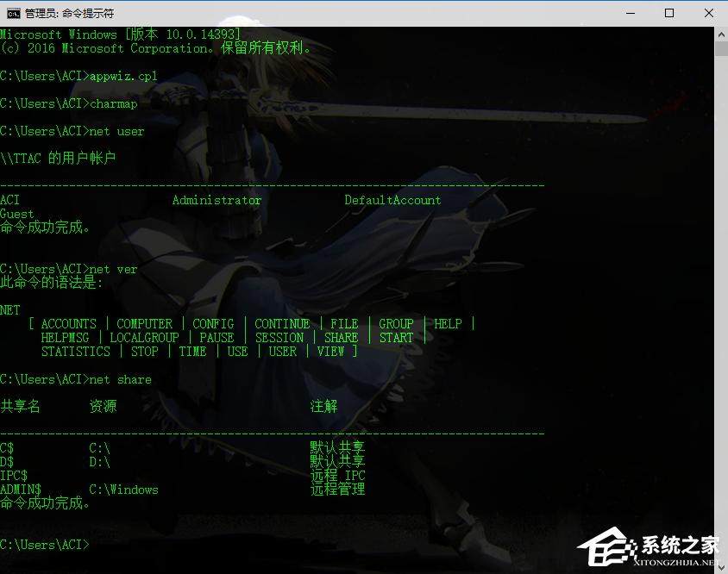Screen dimensions: 728x574
Task: Click the word 'VIEW' in syntax list
Action: coord(330,352)
